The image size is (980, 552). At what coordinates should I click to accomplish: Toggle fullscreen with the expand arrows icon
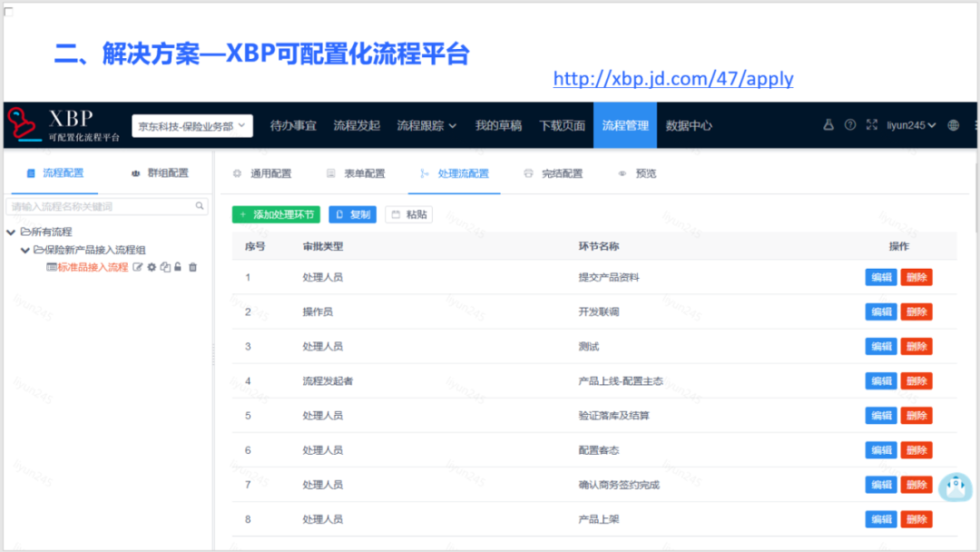click(872, 125)
